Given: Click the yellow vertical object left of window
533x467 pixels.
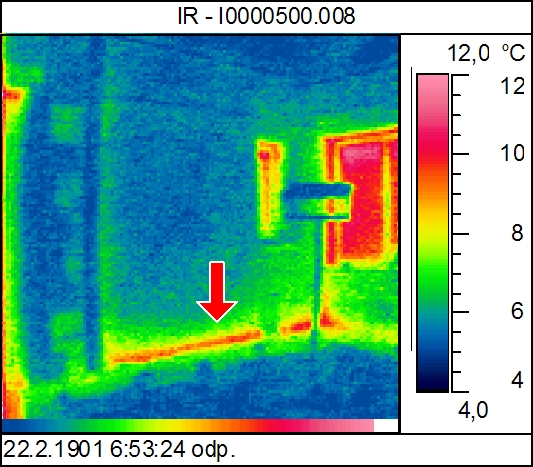Looking at the screenshot, I should pos(270,189).
